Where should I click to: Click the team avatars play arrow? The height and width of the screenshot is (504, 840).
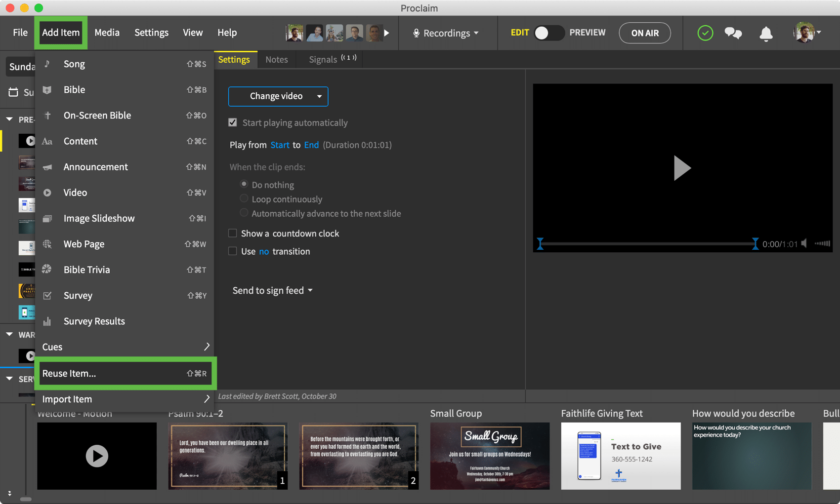click(x=387, y=33)
